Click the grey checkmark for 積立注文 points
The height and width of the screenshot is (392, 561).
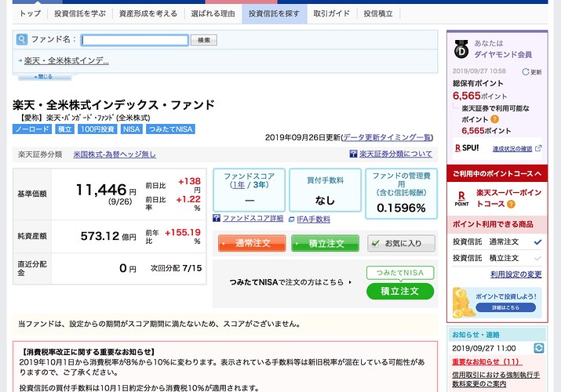click(537, 258)
